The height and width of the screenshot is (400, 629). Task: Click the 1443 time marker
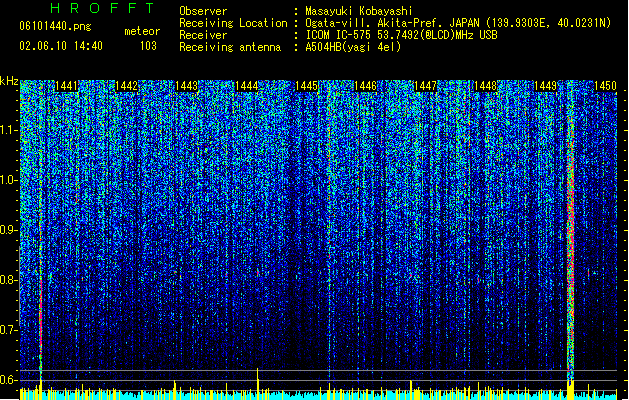click(186, 86)
